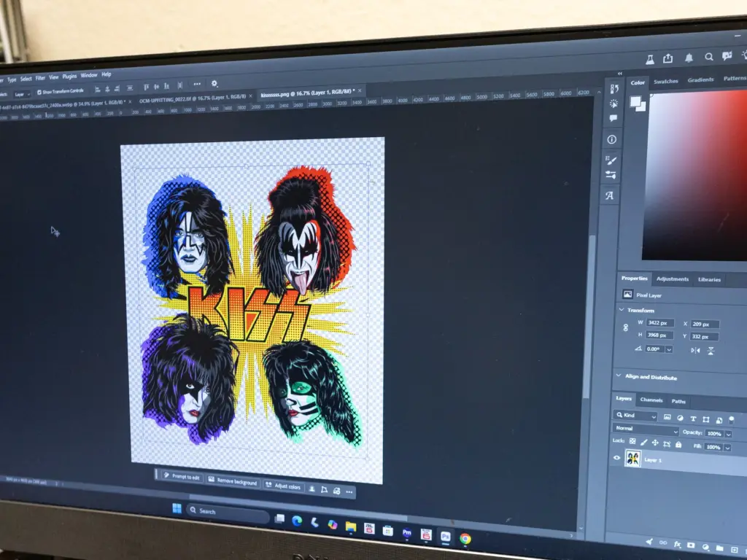Hide Layer 1 using the eye icon
Image resolution: width=747 pixels, height=560 pixels.
(616, 458)
